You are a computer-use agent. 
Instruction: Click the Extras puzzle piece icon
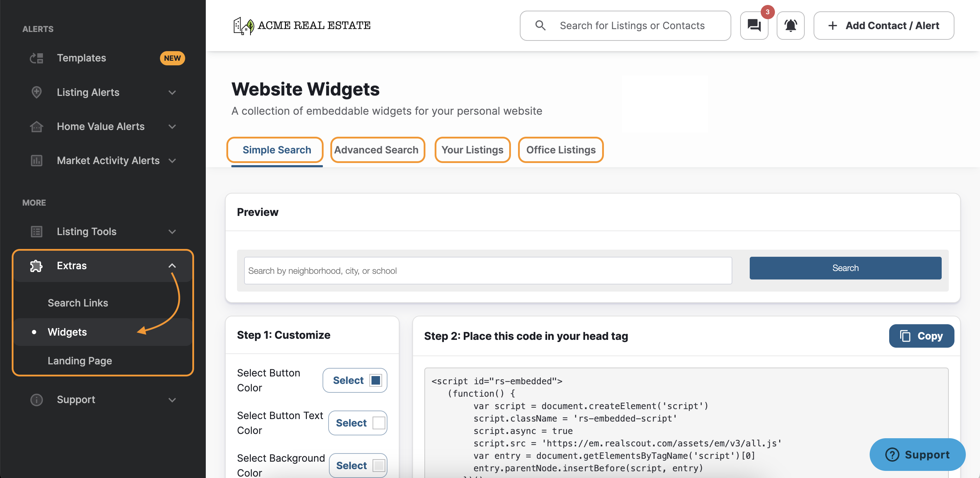(37, 266)
